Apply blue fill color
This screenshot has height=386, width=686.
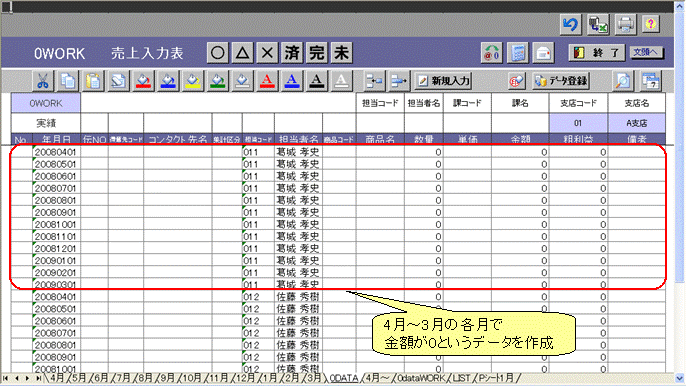(168, 81)
